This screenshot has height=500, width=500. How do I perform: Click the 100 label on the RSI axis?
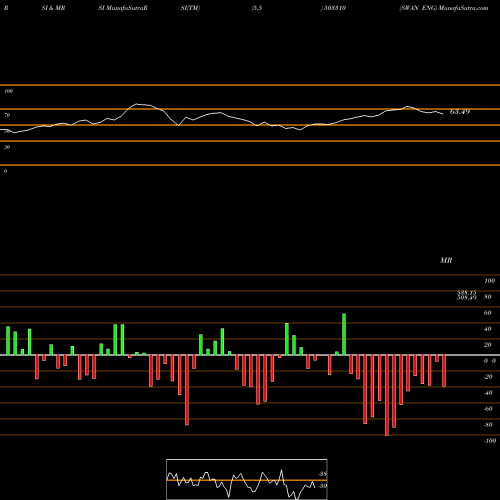click(x=8, y=91)
